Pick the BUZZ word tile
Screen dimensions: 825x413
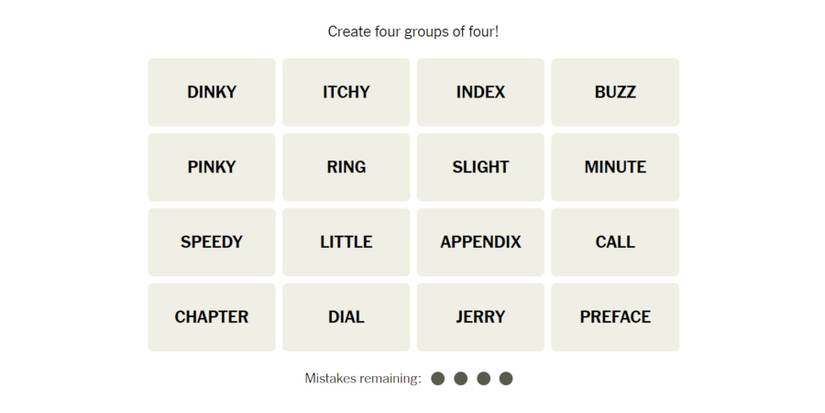[x=615, y=92]
